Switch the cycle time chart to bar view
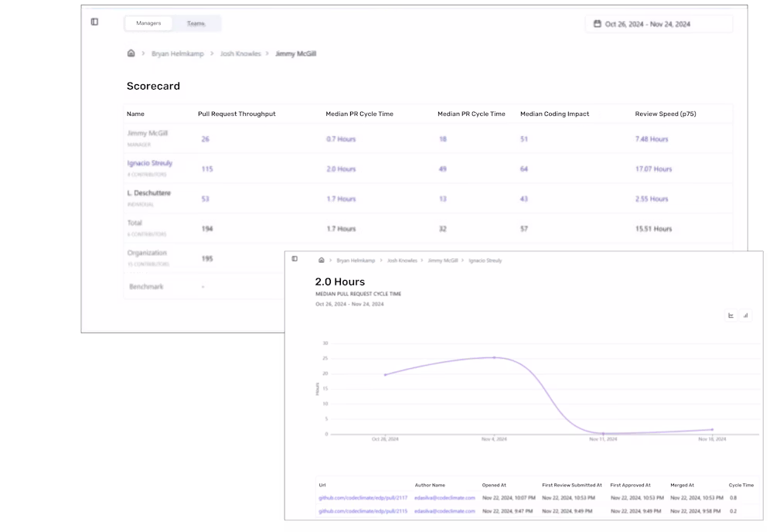Image resolution: width=773 pixels, height=532 pixels. coord(745,315)
